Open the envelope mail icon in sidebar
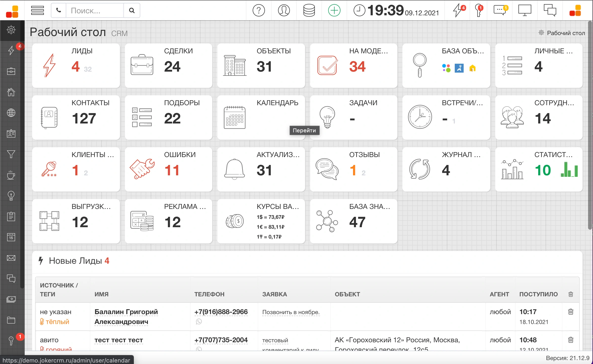This screenshot has width=593, height=364. [11, 258]
